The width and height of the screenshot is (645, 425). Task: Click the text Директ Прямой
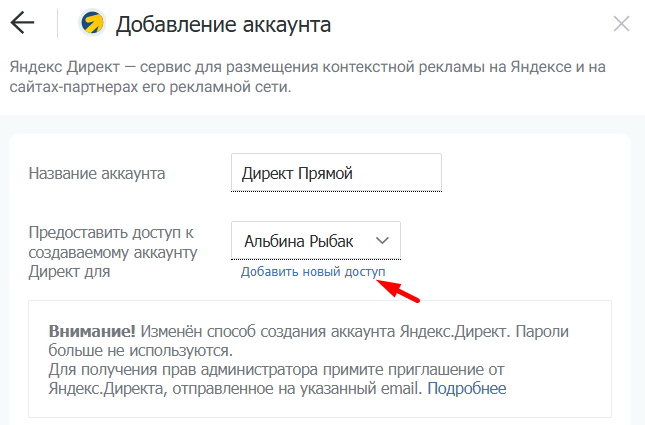pyautogui.click(x=297, y=173)
